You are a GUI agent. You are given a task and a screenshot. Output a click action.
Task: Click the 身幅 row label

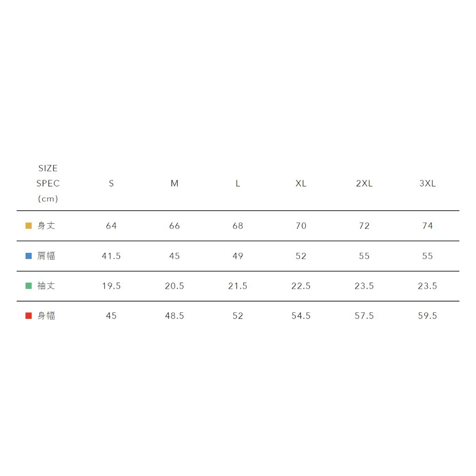(x=46, y=316)
